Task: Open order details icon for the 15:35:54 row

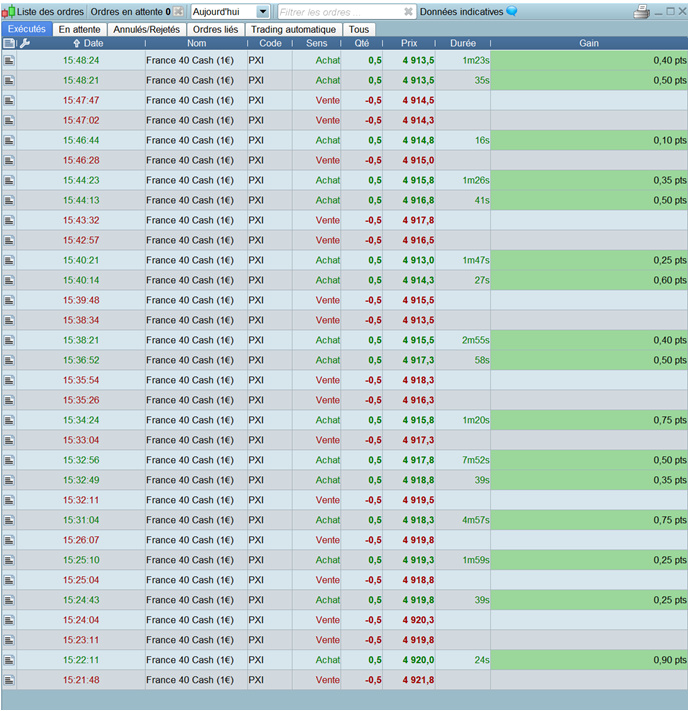Action: pyautogui.click(x=9, y=380)
